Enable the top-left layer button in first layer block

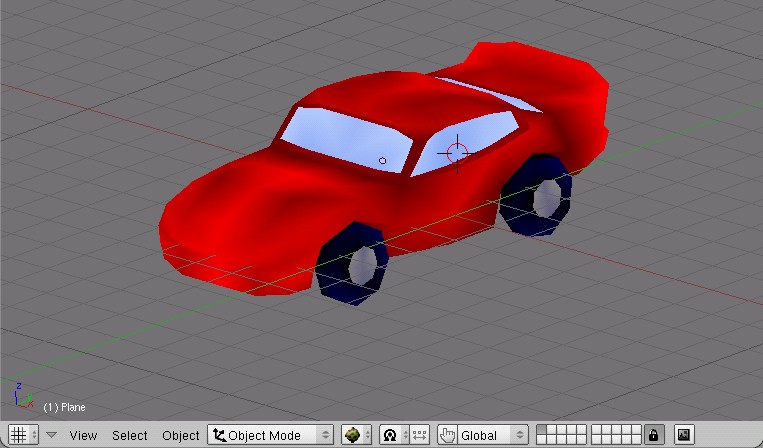pyautogui.click(x=541, y=430)
